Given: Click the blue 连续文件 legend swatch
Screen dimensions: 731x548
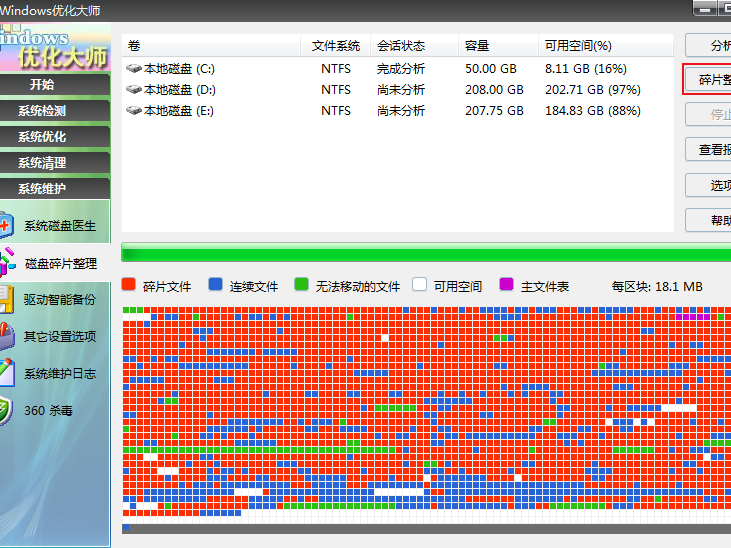Looking at the screenshot, I should coord(215,284).
